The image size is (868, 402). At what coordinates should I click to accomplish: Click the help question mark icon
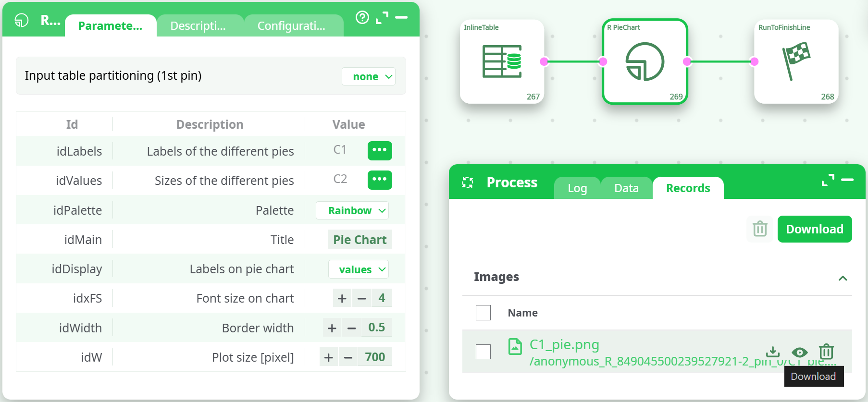pyautogui.click(x=362, y=18)
